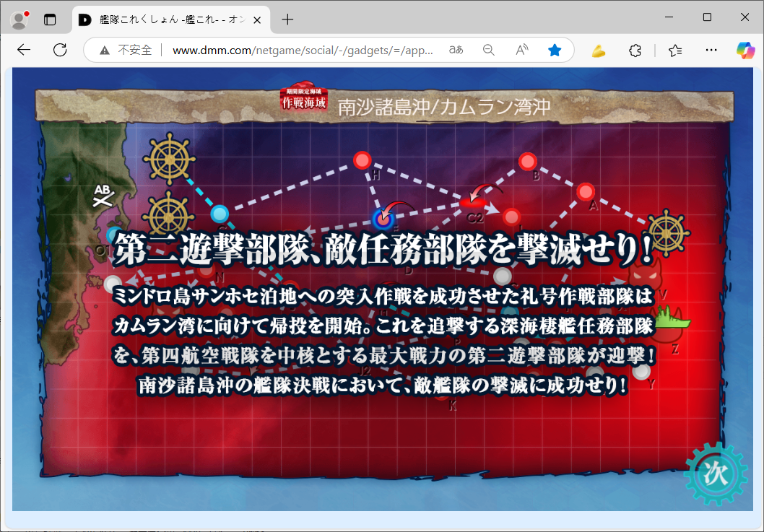Select the red node labeled B
Viewport: 764px width, 532px height.
(x=528, y=161)
